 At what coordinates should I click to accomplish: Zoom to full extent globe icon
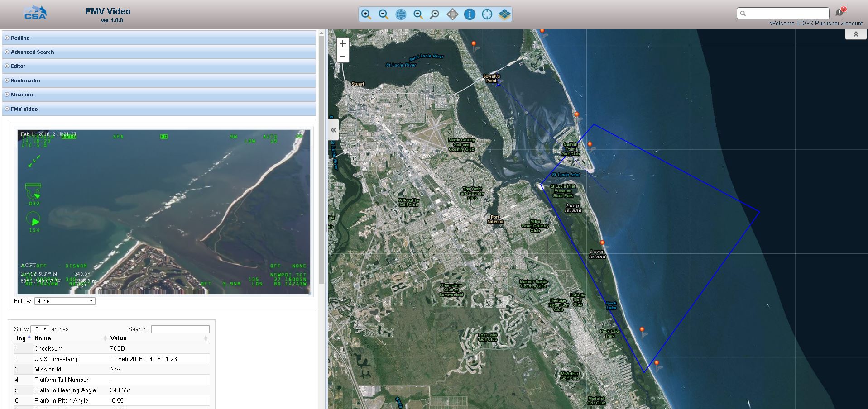click(x=401, y=14)
